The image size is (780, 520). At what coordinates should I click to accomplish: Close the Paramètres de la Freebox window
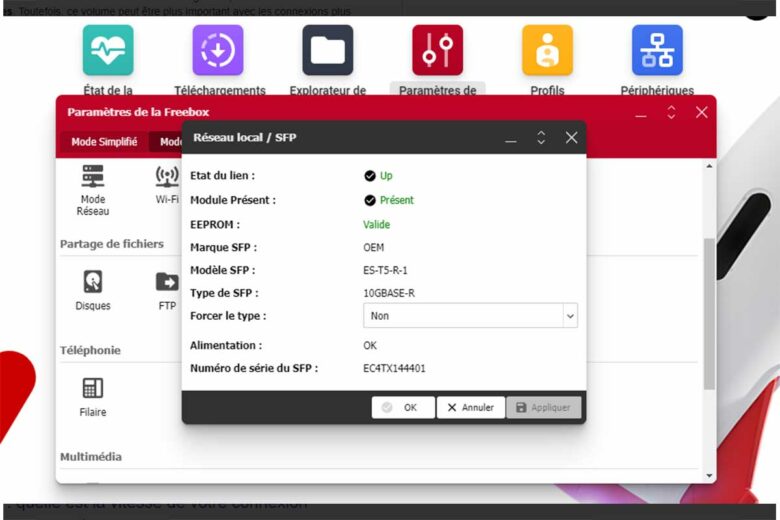tap(701, 112)
